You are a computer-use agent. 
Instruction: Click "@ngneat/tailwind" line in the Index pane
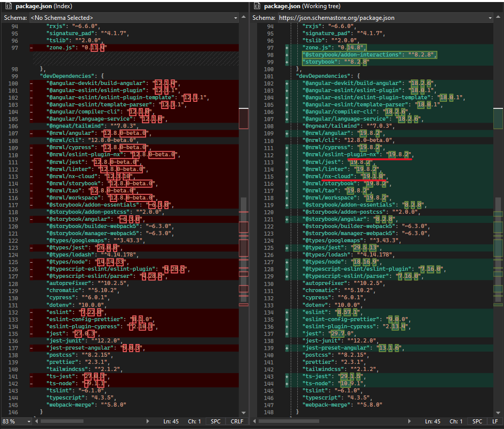point(93,126)
